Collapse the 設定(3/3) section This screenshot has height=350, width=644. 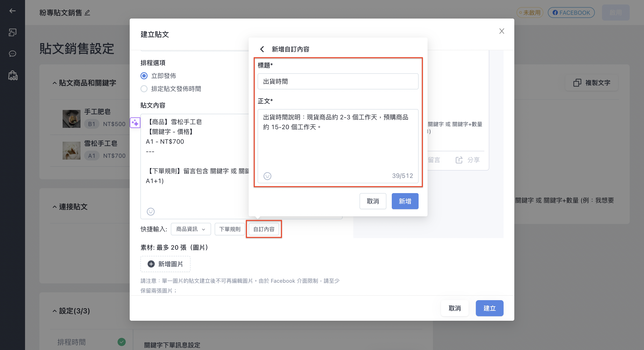[x=55, y=311]
